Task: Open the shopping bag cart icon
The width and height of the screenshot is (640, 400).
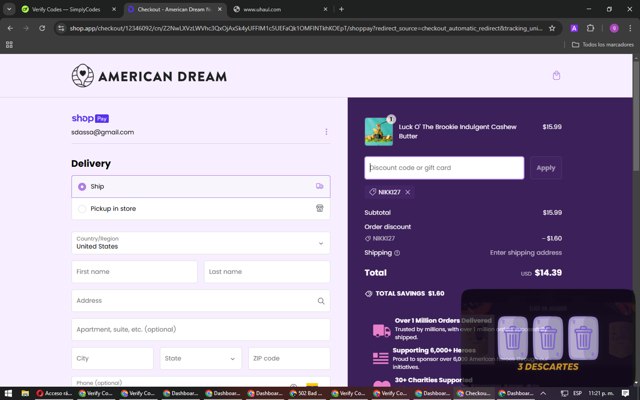Action: (556, 76)
